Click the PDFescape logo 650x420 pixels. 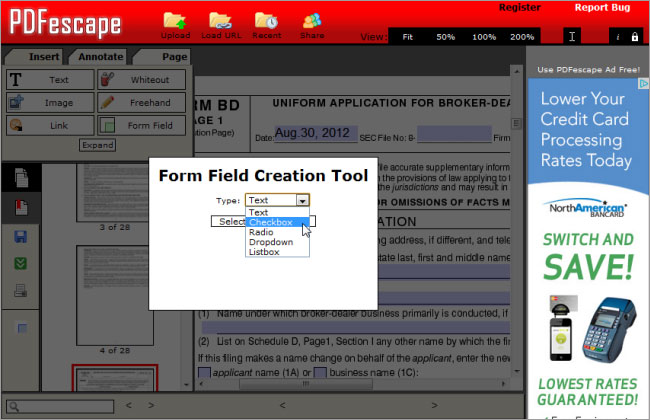pos(65,23)
